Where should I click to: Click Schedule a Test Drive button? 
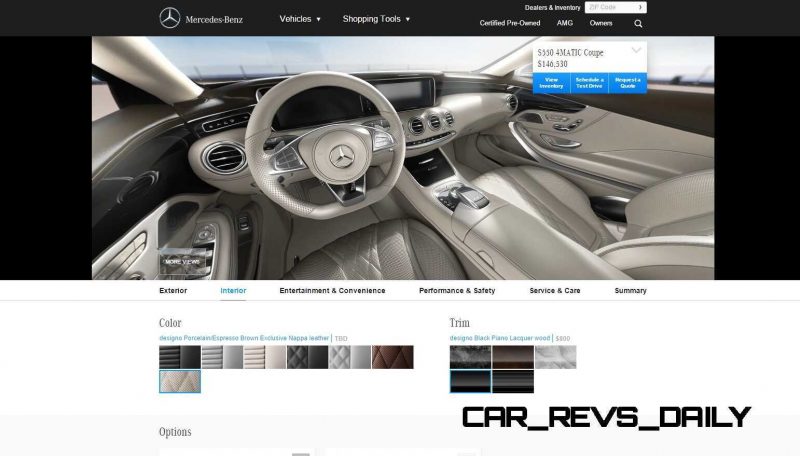tap(589, 83)
